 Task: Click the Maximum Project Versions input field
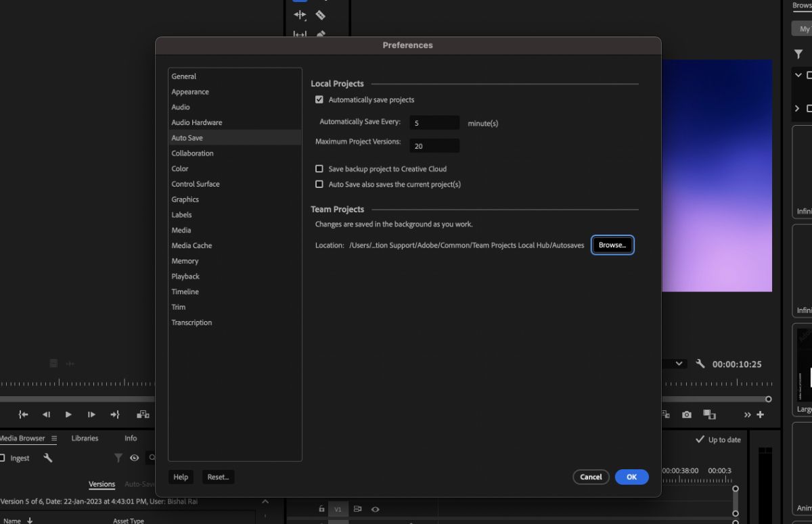(x=434, y=145)
